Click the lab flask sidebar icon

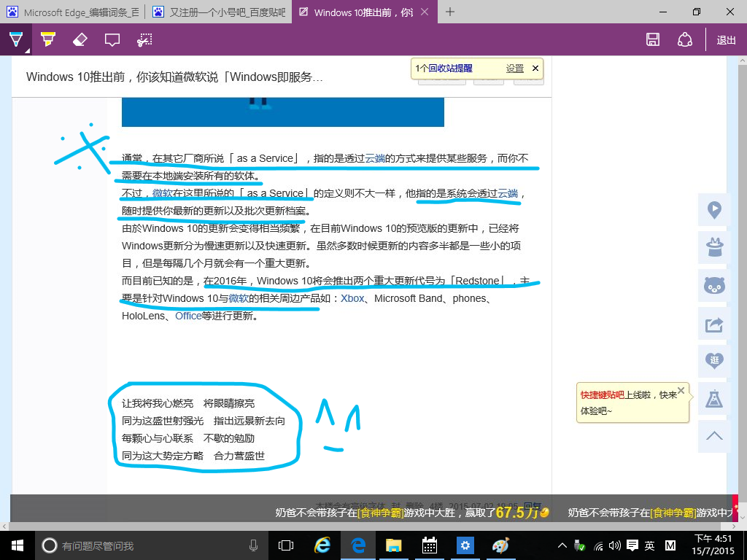[714, 399]
